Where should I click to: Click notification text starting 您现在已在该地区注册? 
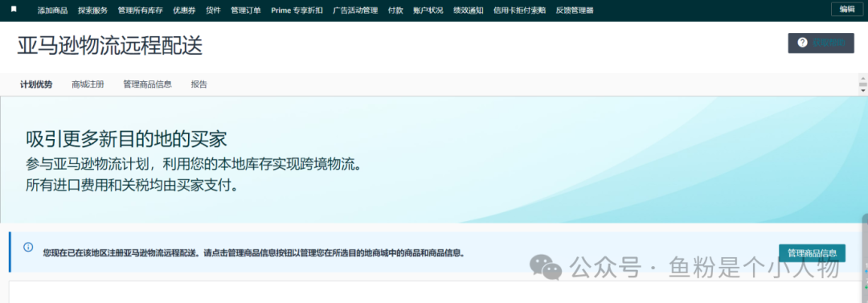254,253
